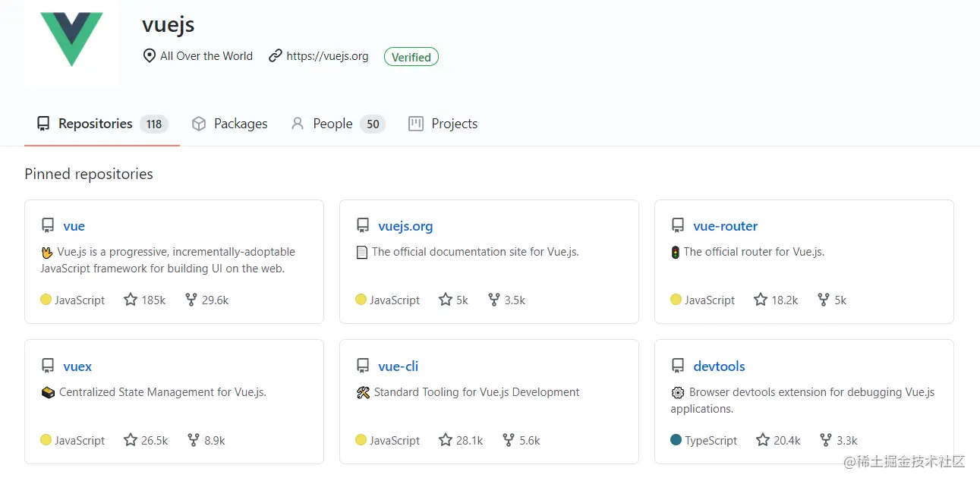Image resolution: width=980 pixels, height=484 pixels.
Task: Click the traffic light emoji in vue-router card
Action: point(676,253)
